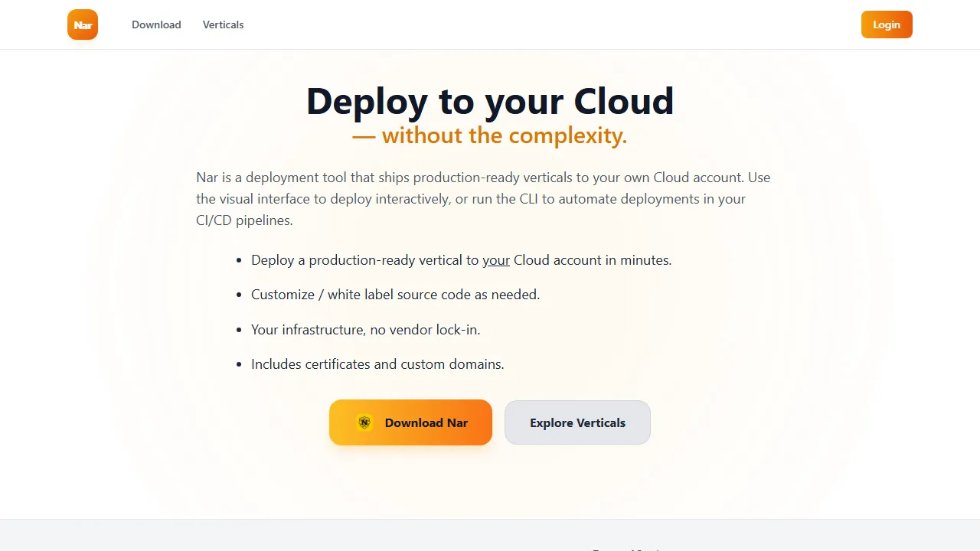Click the word 'Cloud' in the main headline
The image size is (980, 551).
coord(624,100)
